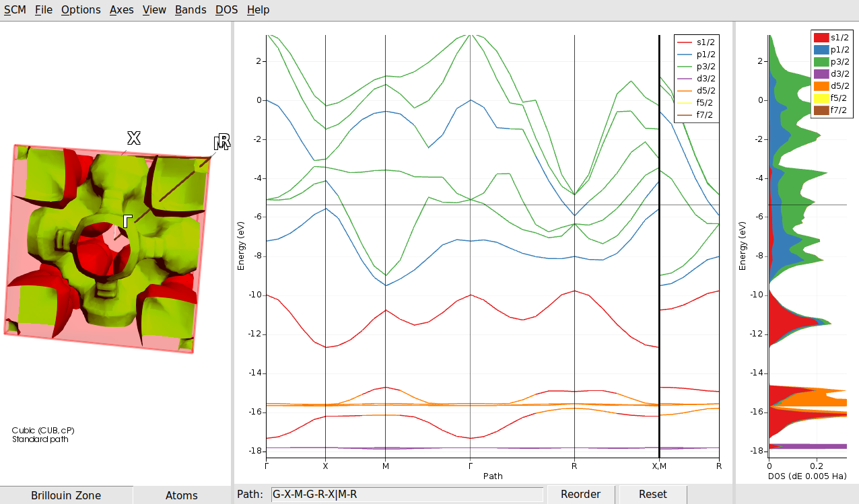
Task: Open the Axes menu
Action: 121,9
